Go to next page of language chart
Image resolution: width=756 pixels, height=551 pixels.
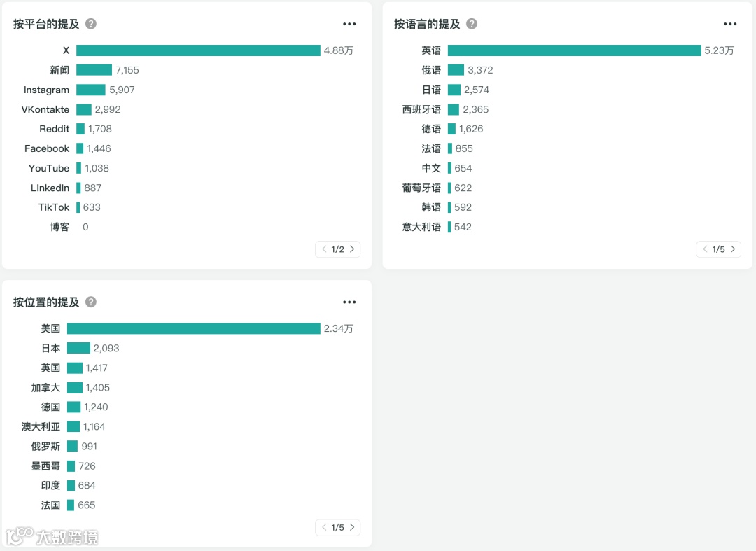pyautogui.click(x=733, y=249)
